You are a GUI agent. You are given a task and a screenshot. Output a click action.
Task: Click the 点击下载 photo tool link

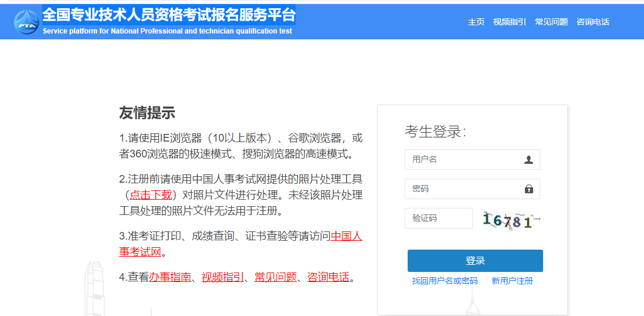click(x=151, y=194)
